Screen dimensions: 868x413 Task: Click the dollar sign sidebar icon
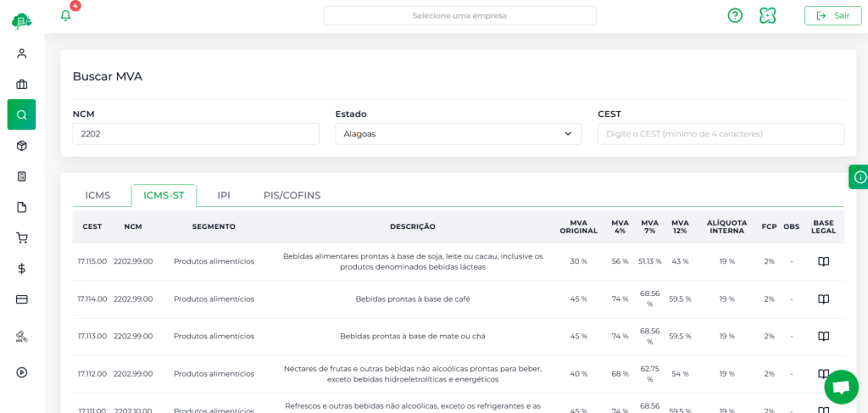22,269
